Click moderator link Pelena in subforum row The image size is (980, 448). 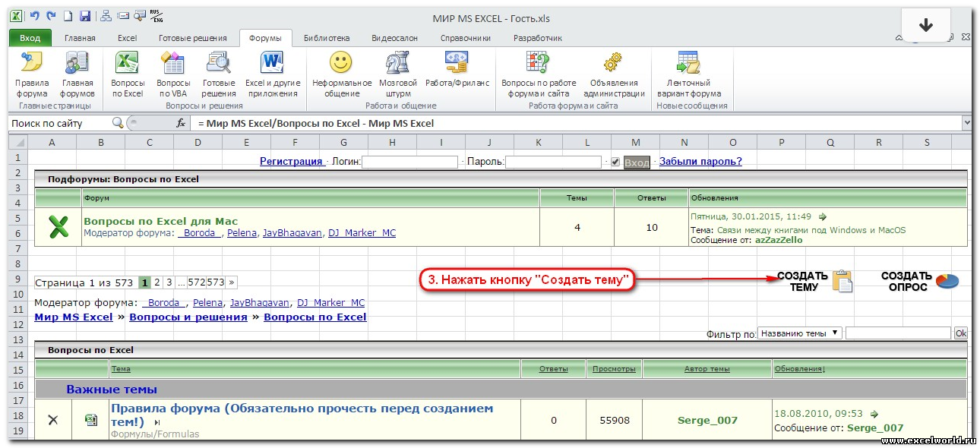pos(242,233)
